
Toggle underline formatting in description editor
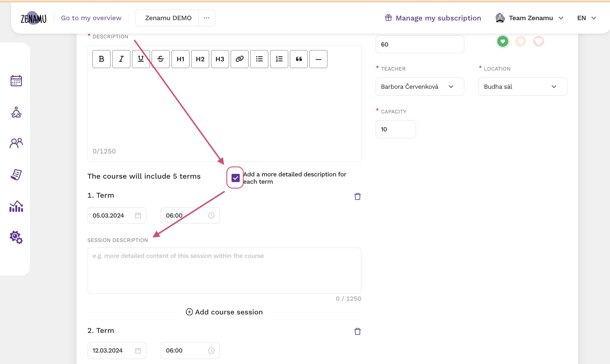click(142, 59)
